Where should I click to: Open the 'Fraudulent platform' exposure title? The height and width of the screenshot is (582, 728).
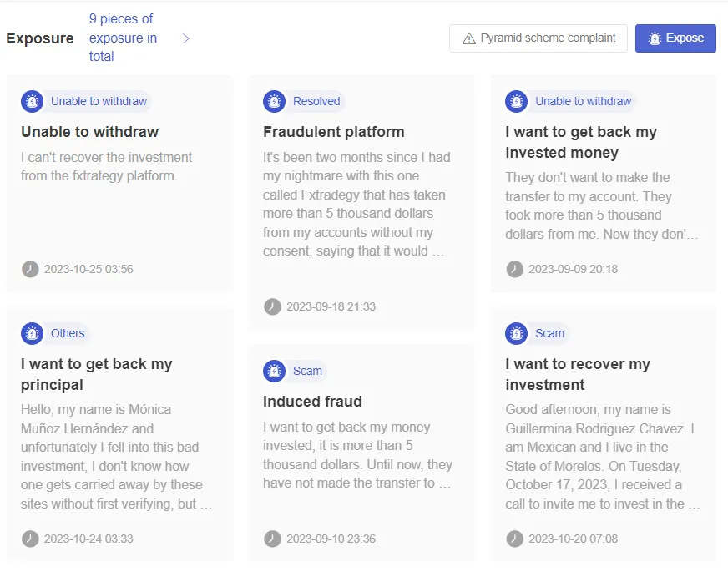coord(334,132)
